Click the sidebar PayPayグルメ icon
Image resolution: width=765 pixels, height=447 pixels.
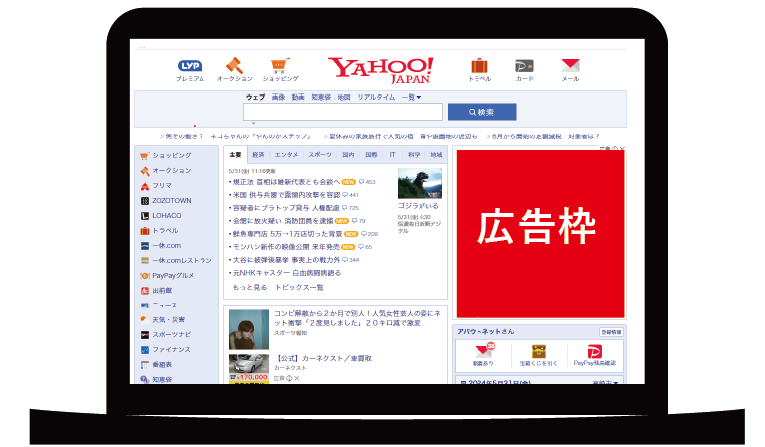144,276
